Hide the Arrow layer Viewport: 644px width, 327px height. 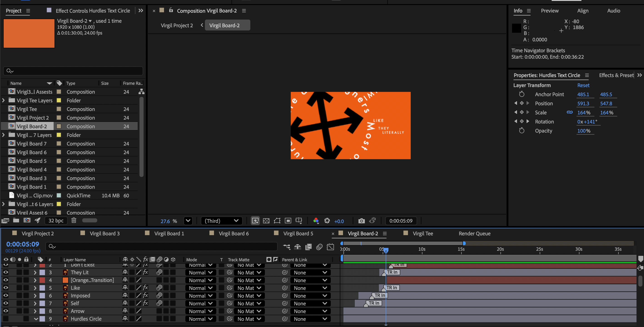pos(6,311)
